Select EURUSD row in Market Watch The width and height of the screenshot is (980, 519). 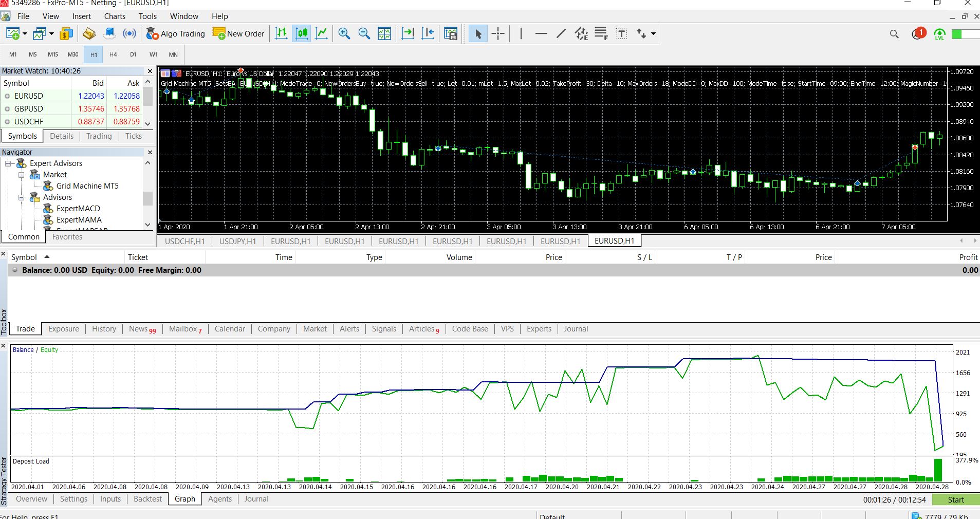tap(29, 96)
